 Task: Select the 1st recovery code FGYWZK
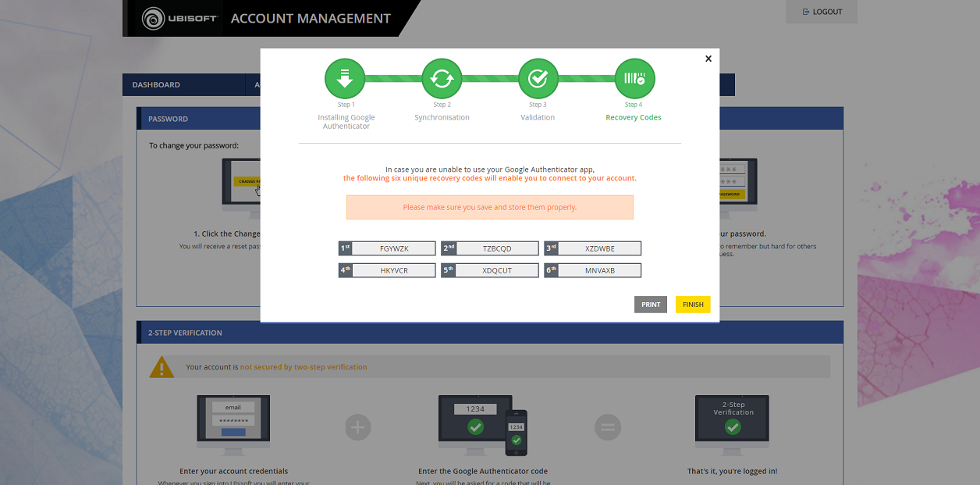pos(387,248)
